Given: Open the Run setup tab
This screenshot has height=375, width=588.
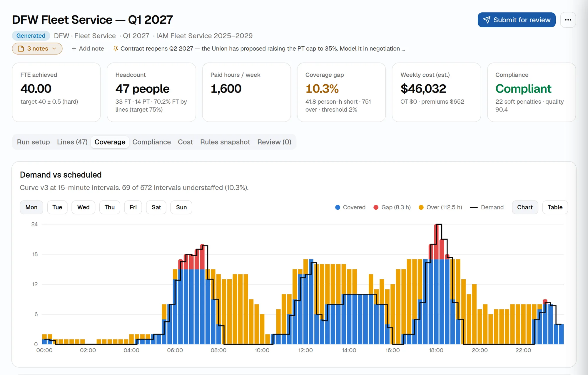Looking at the screenshot, I should point(34,142).
